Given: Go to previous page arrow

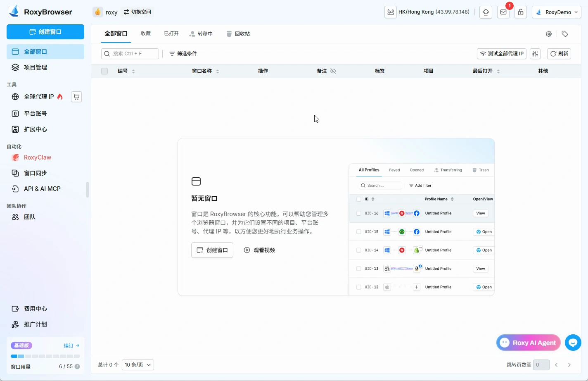Looking at the screenshot, I should [556, 365].
